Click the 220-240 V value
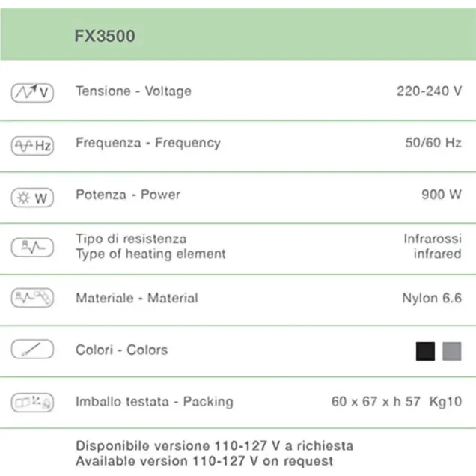The image size is (476, 476). 429,91
